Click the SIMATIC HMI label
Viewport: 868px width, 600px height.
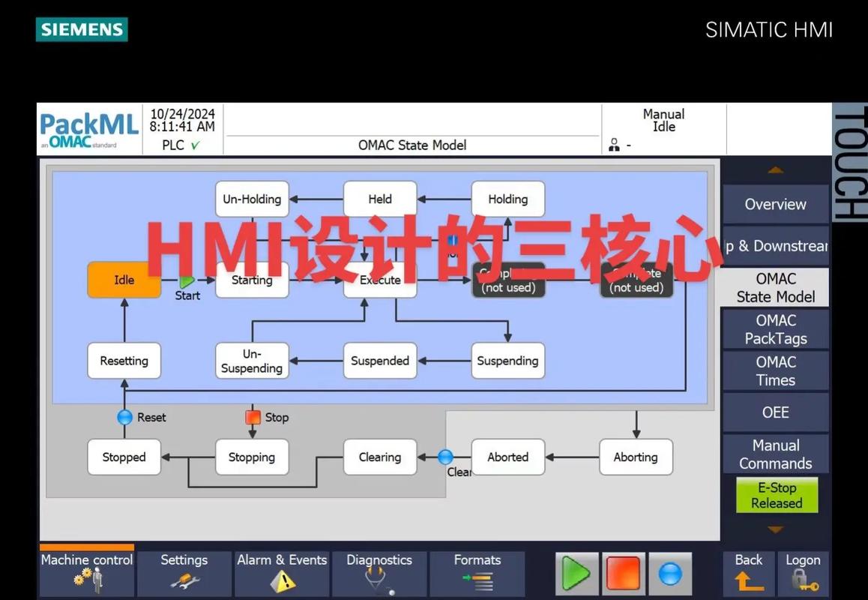pyautogui.click(x=769, y=30)
